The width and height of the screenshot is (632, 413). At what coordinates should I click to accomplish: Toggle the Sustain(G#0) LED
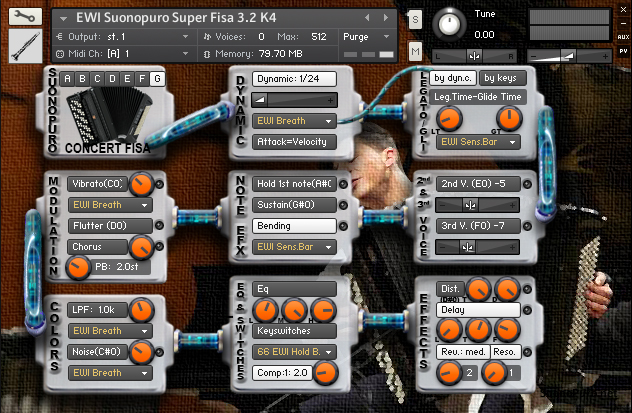343,205
